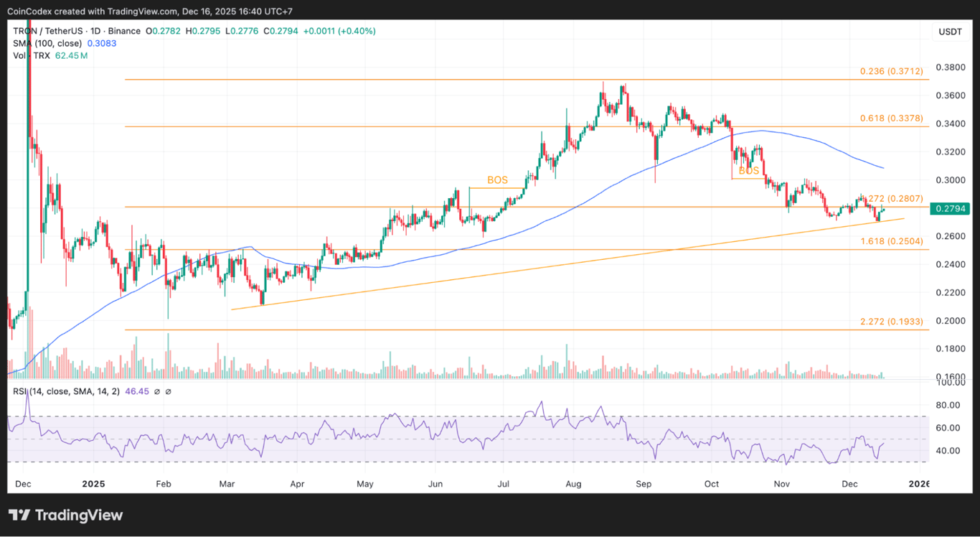Click the BOS label near July
Screen dimensions: 980x537
click(x=496, y=180)
